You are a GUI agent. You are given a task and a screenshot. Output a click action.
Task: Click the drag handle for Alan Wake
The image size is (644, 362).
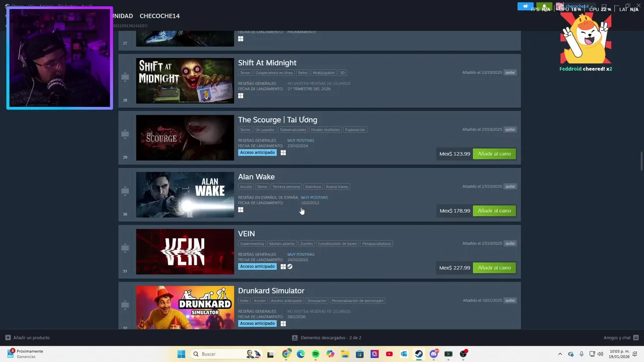(x=125, y=191)
